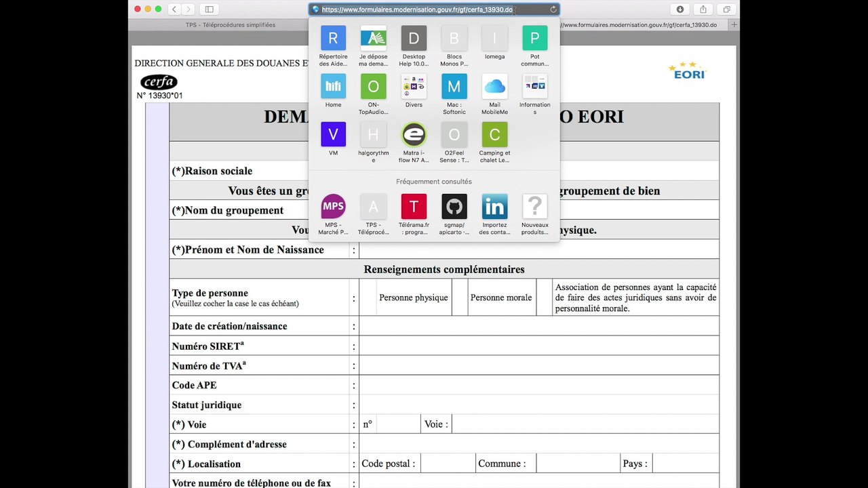Screen dimensions: 868x488
Task: Open the Télérama.fr frequently visited site
Action: (x=414, y=214)
